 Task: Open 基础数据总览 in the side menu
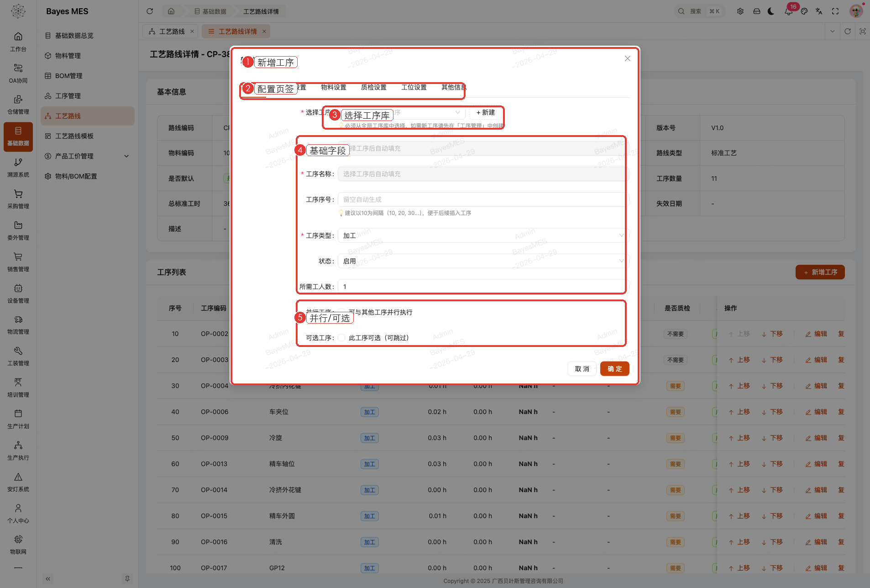[x=88, y=36]
